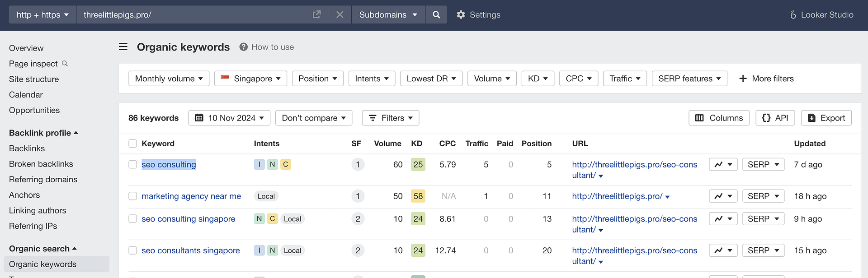Open Referring domains sidebar item

[43, 180]
